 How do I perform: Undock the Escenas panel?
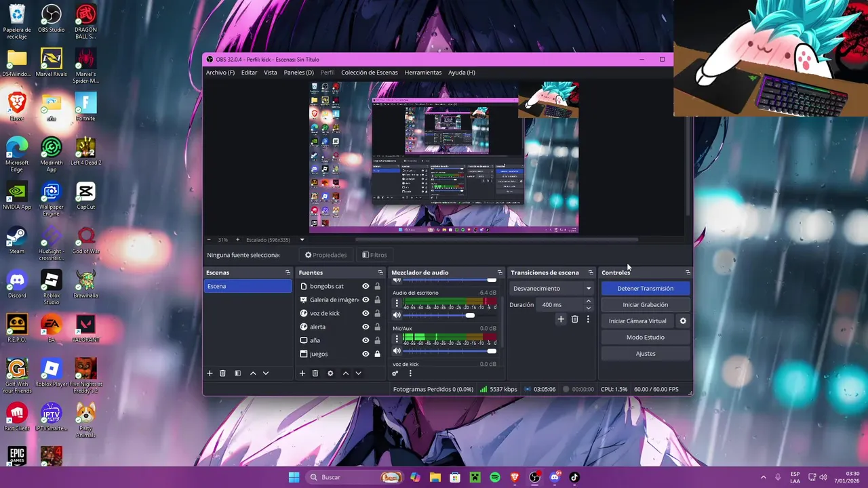click(288, 272)
